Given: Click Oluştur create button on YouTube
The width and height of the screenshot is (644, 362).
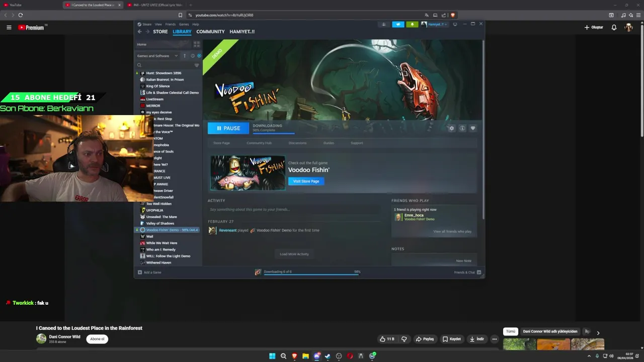Looking at the screenshot, I should click(594, 27).
